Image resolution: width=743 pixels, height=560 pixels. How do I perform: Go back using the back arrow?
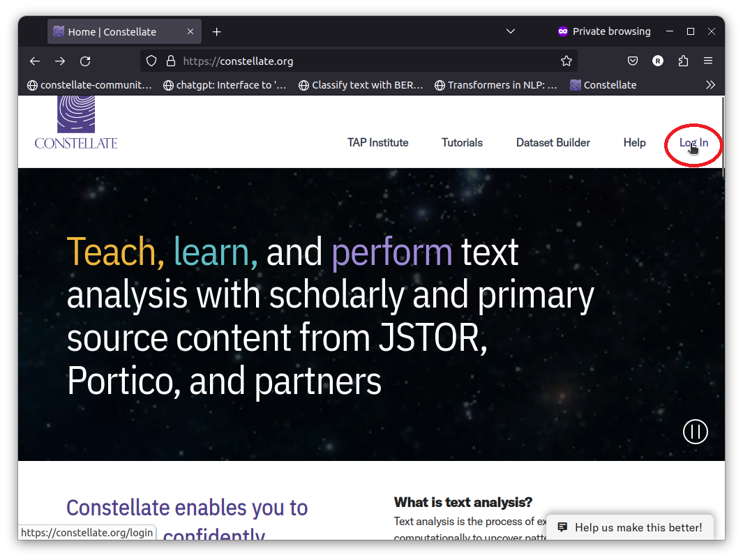point(35,61)
